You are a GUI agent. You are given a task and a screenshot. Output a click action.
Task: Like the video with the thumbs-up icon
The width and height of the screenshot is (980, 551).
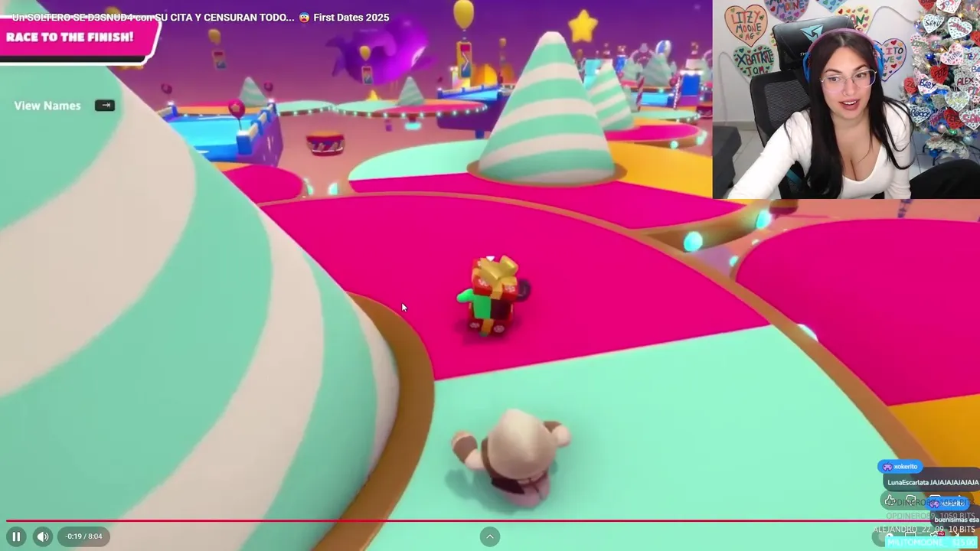[890, 500]
